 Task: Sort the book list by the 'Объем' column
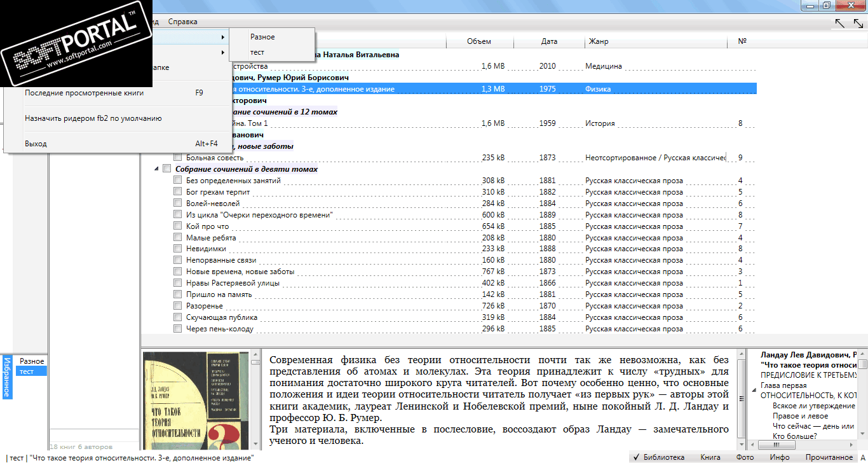(479, 41)
